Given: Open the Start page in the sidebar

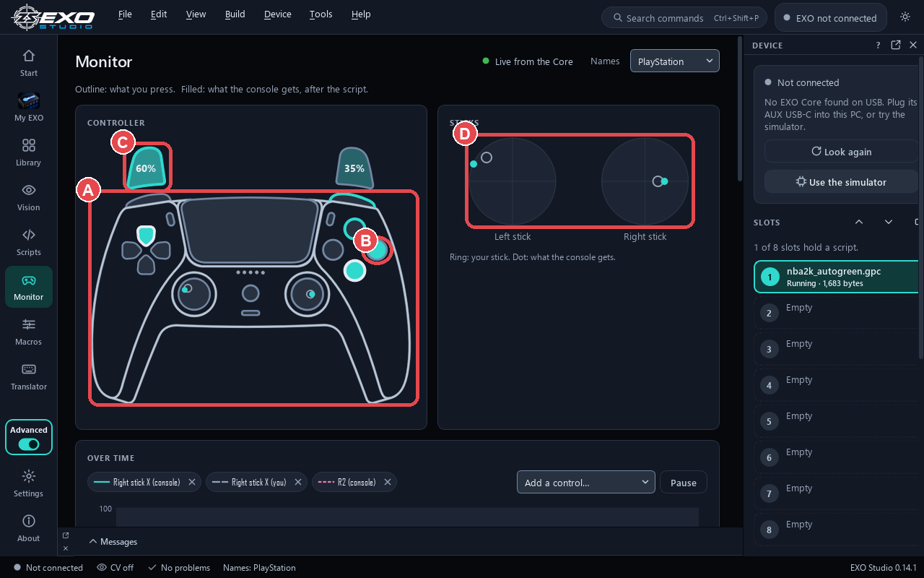Looking at the screenshot, I should [x=29, y=63].
